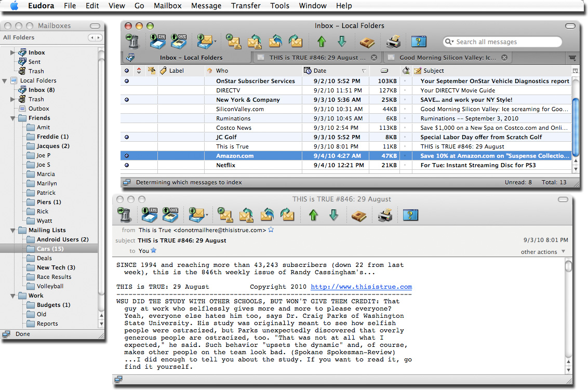The width and height of the screenshot is (588, 390).
Task: Click the Print icon in the message window toolbar
Action: (x=384, y=215)
